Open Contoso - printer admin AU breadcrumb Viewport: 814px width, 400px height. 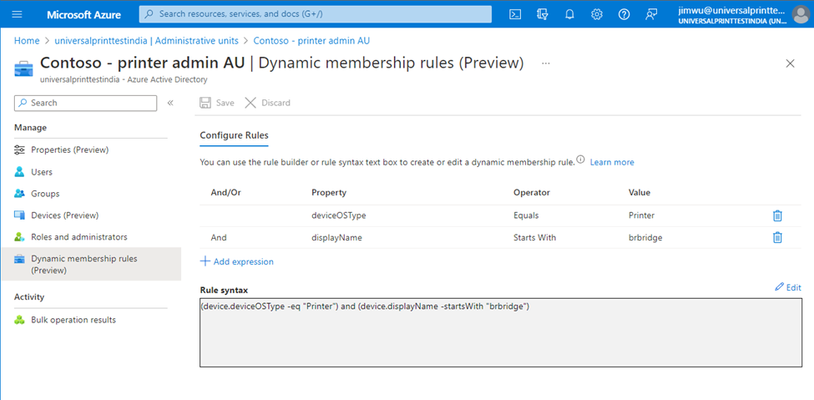tap(311, 40)
